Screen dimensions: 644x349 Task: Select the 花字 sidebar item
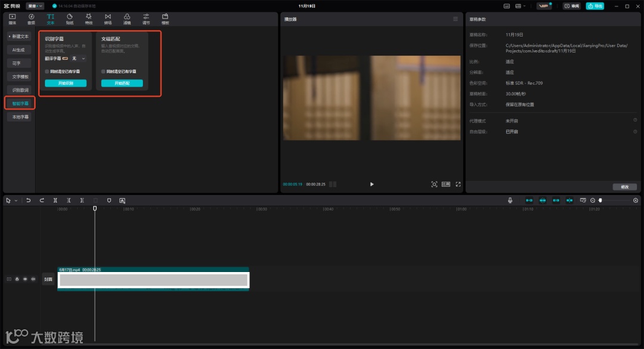click(19, 63)
